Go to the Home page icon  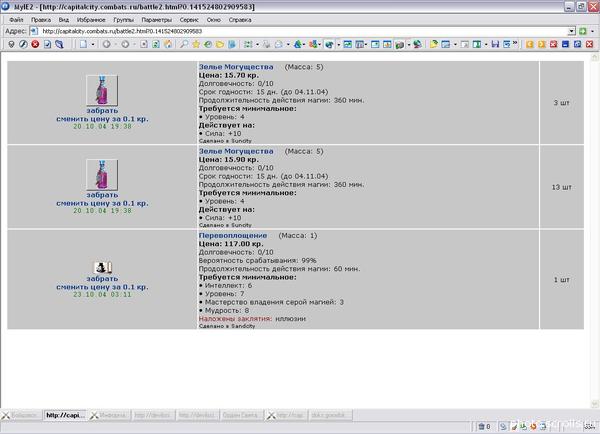[168, 44]
